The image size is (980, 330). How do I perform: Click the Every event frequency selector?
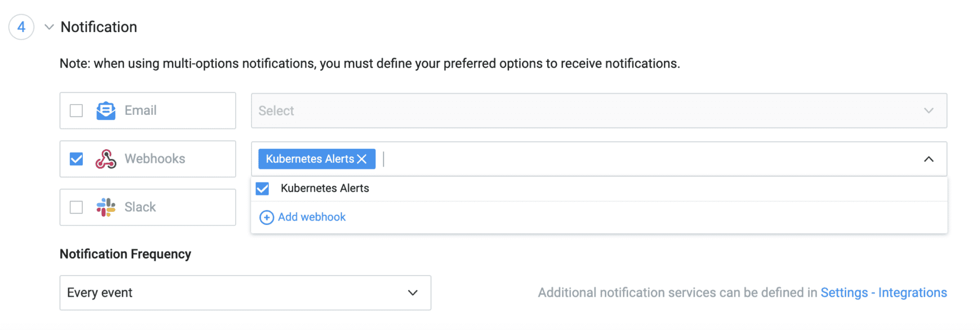(x=245, y=292)
